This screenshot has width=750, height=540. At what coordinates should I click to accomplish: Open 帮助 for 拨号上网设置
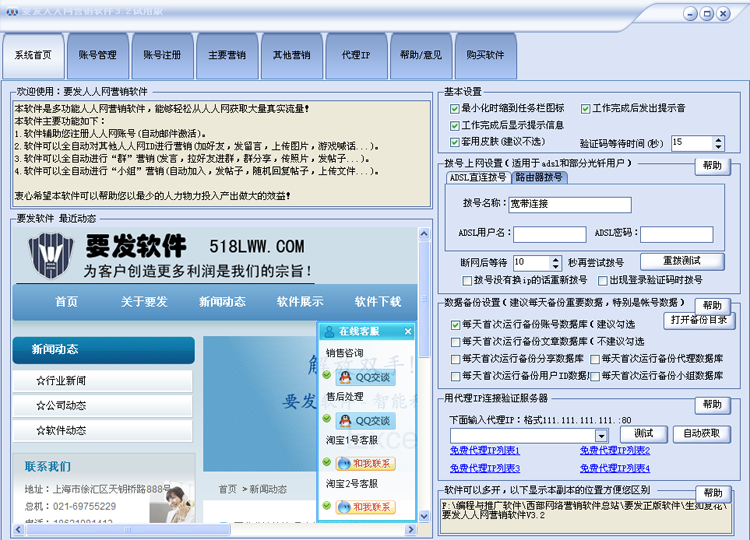pyautogui.click(x=712, y=166)
